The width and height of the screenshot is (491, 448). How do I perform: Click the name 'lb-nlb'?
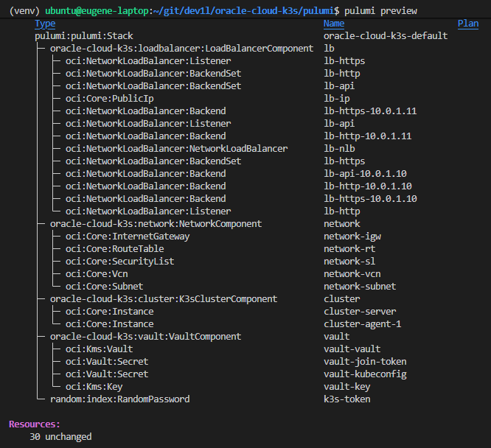click(x=339, y=149)
